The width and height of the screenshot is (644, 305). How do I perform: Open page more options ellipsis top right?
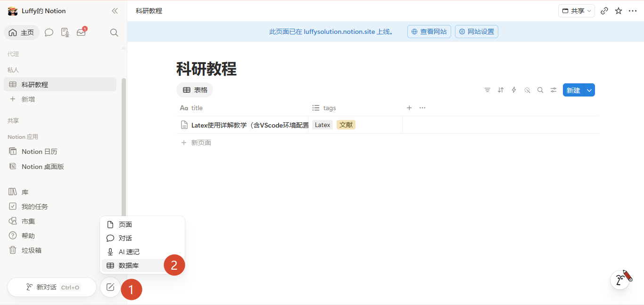pyautogui.click(x=633, y=11)
